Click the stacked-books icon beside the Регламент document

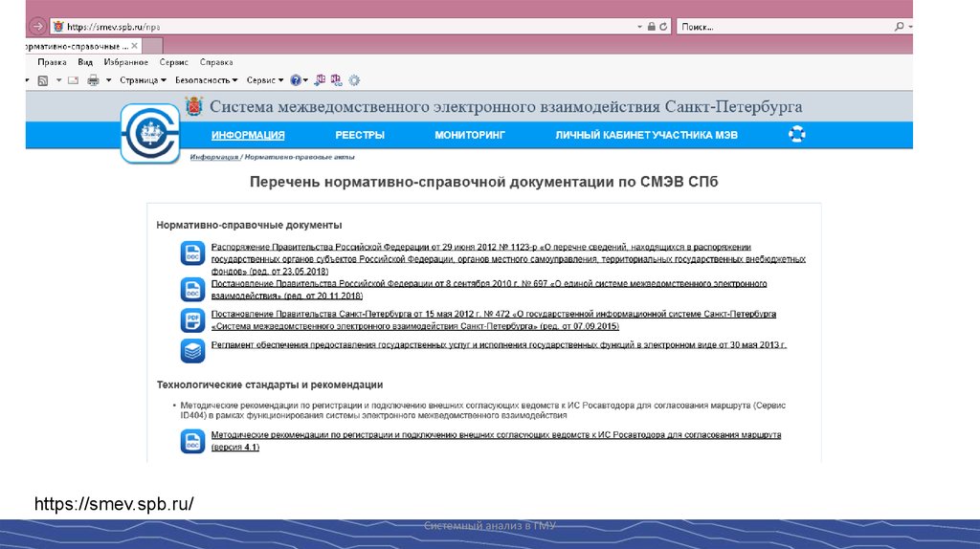click(192, 350)
